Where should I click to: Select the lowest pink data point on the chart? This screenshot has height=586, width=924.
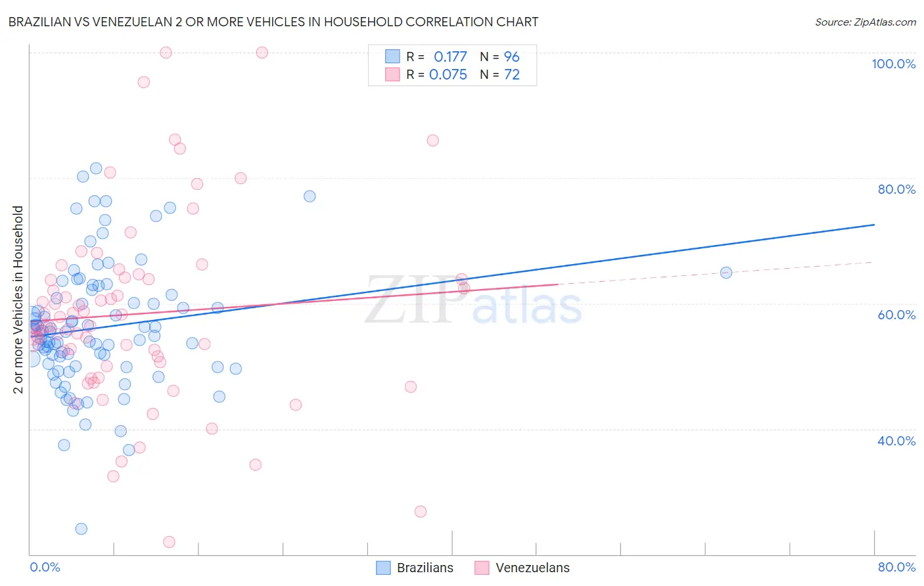click(169, 542)
